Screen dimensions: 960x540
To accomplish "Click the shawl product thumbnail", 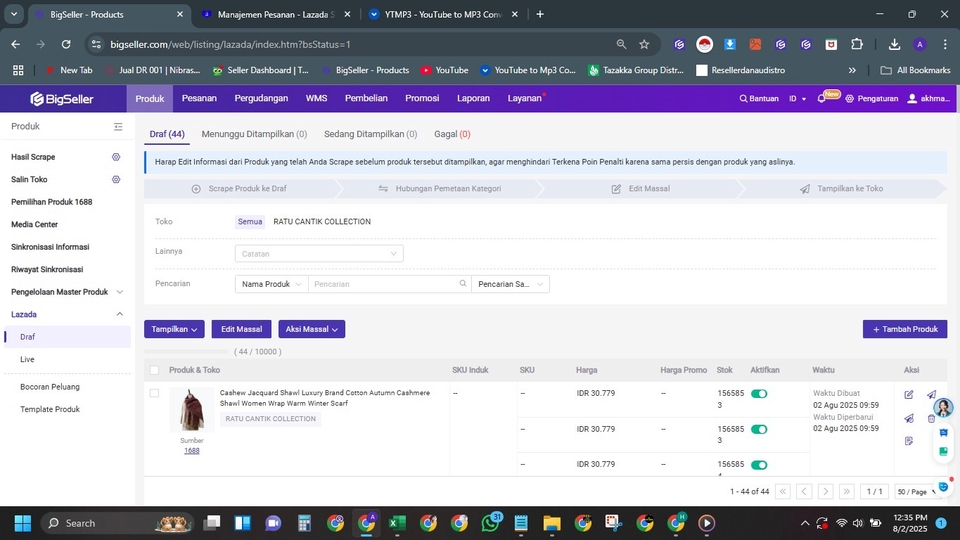I will pyautogui.click(x=192, y=410).
